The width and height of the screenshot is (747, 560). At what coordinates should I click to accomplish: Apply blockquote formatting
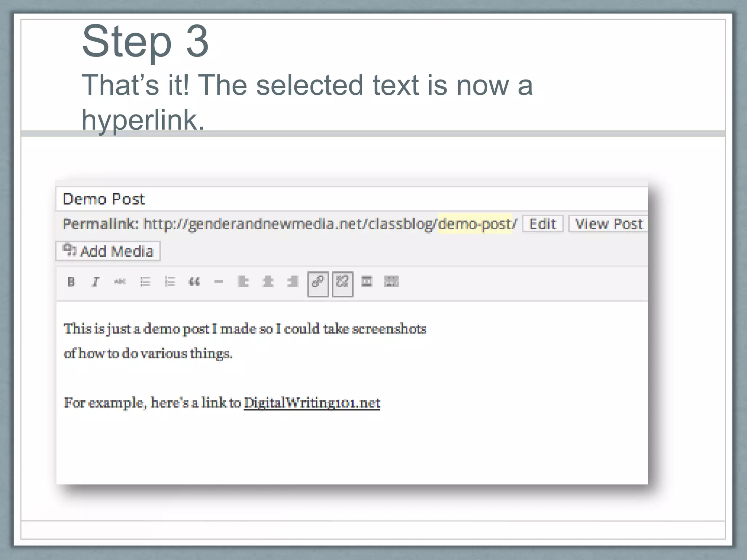pos(194,282)
